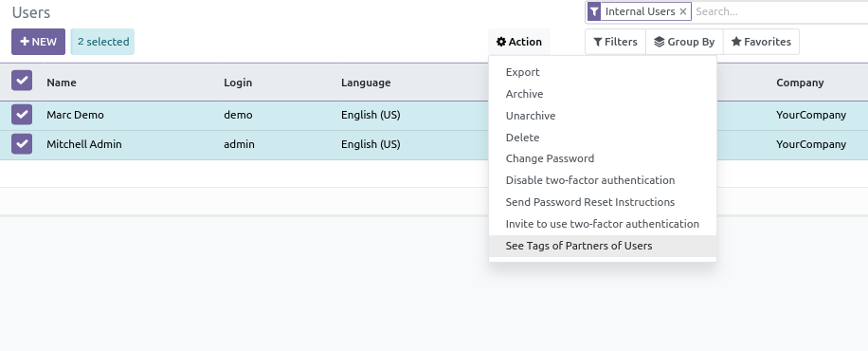
Task: Choose Archive from Action menu
Action: tap(603, 94)
